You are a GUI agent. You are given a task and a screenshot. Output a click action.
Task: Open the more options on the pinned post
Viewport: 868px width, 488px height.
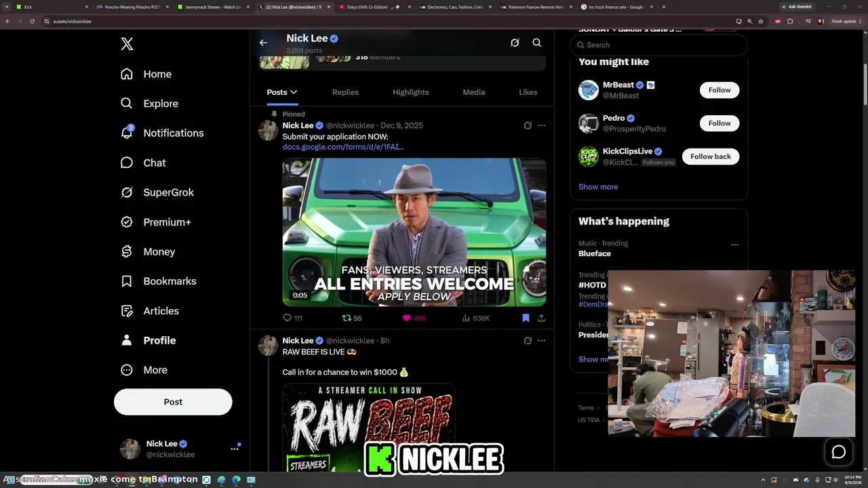[x=541, y=125]
